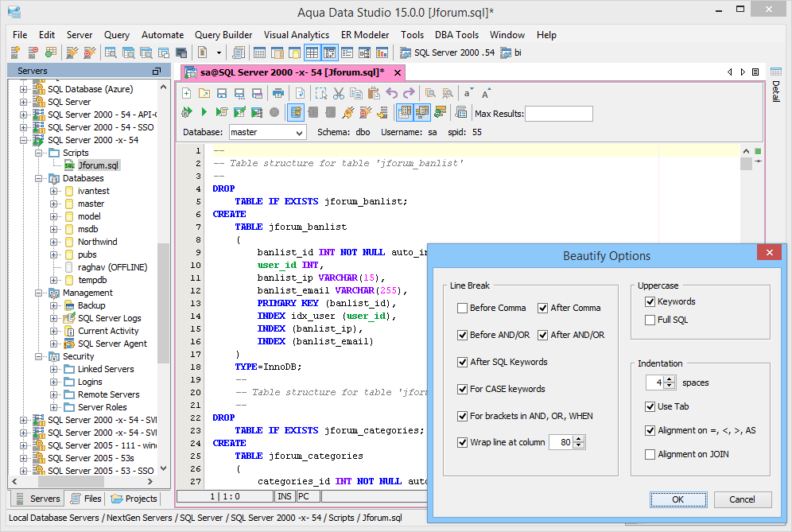Click the Max Results input field

click(x=559, y=114)
